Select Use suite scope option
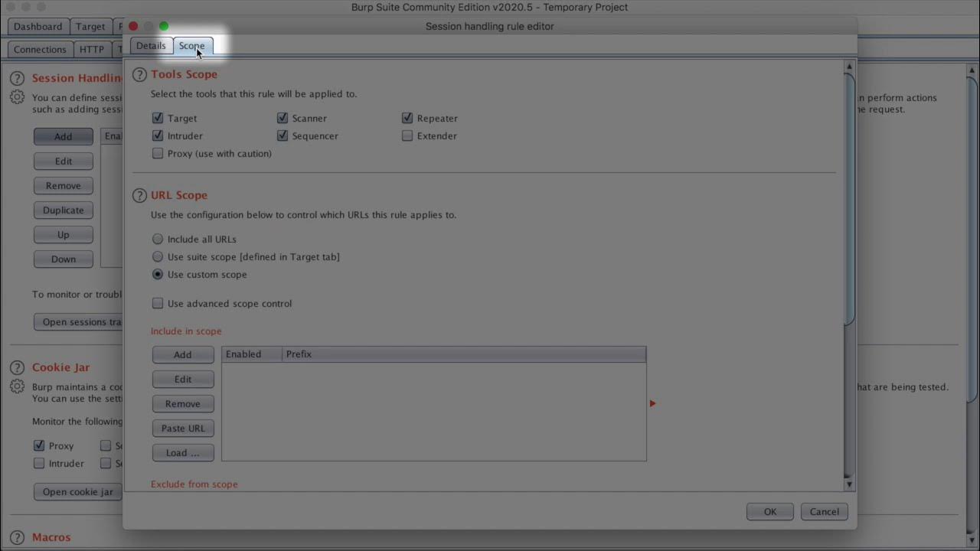 pos(158,256)
